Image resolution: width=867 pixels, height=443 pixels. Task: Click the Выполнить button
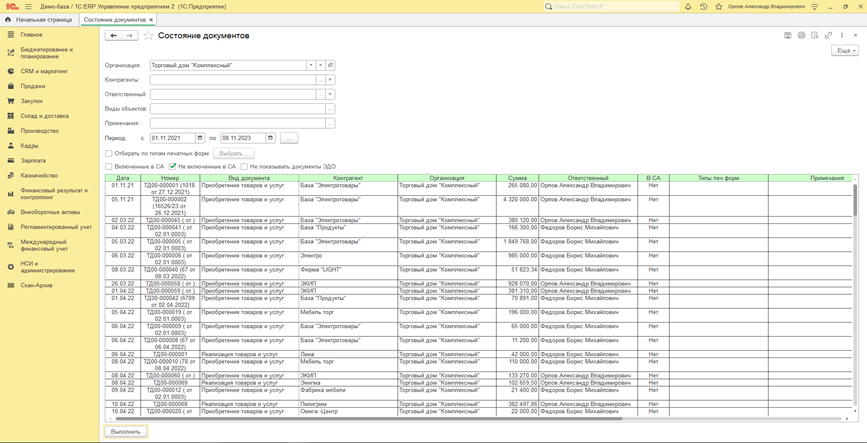[x=127, y=431]
